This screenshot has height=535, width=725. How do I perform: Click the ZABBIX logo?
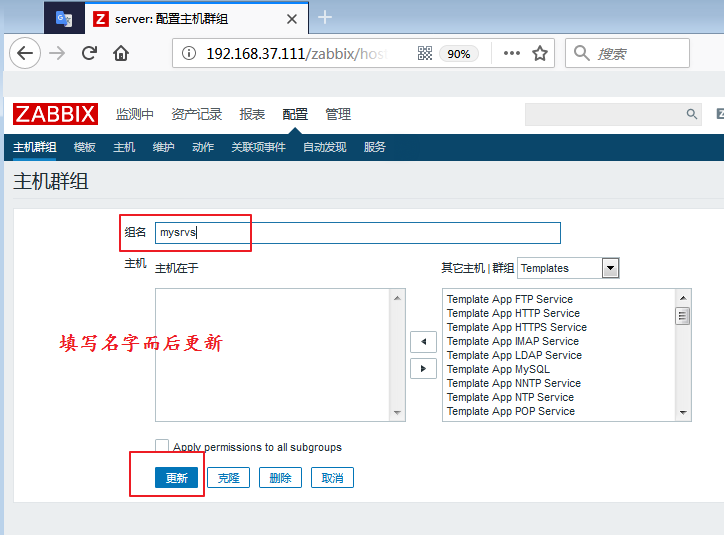[x=55, y=114]
